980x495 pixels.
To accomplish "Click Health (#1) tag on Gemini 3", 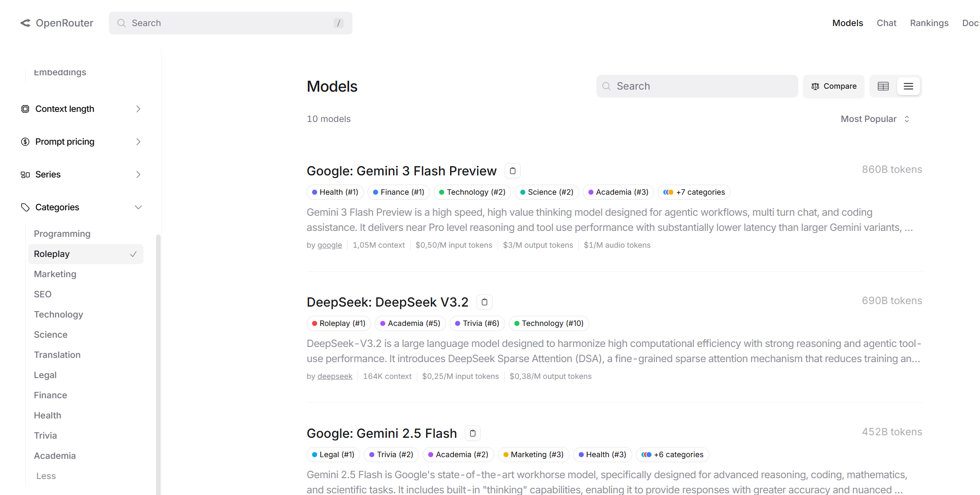I will pos(335,192).
